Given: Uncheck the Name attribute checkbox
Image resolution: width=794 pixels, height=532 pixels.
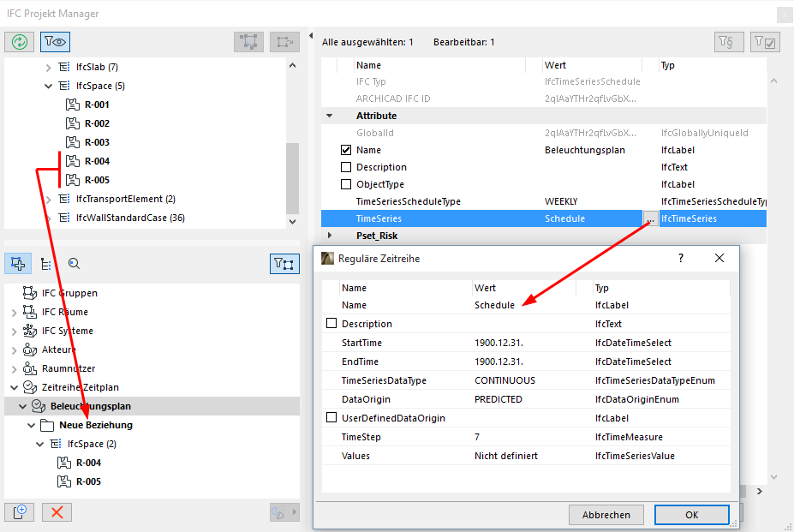Looking at the screenshot, I should pyautogui.click(x=346, y=150).
